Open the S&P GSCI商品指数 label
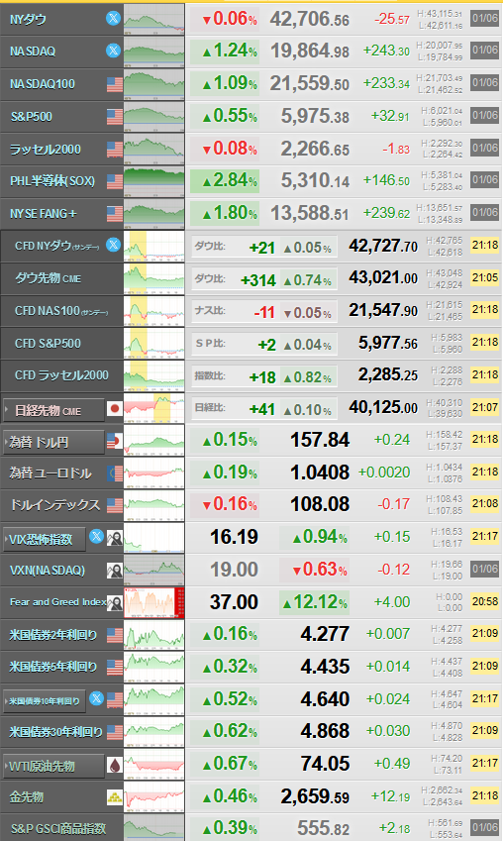Viewport: 504px width, 841px height. [x=57, y=829]
